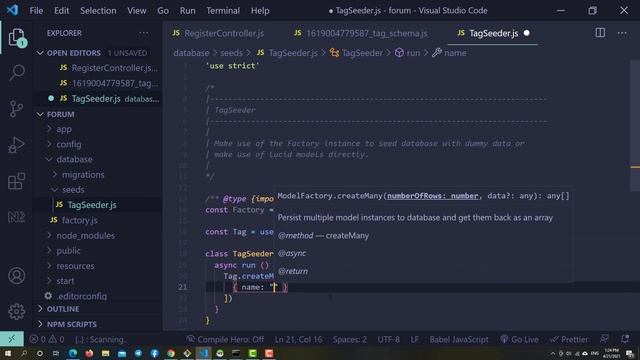Open Telegram from the taskbar
Image resolution: width=640 pixels, height=360 pixels.
[138, 353]
